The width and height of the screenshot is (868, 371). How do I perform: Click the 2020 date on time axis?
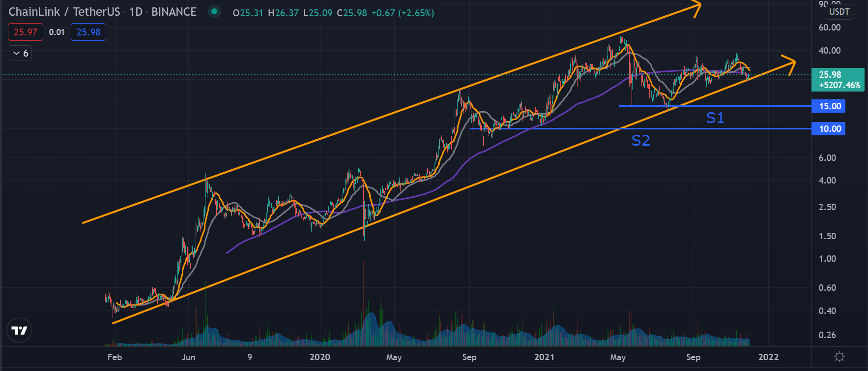pyautogui.click(x=320, y=357)
